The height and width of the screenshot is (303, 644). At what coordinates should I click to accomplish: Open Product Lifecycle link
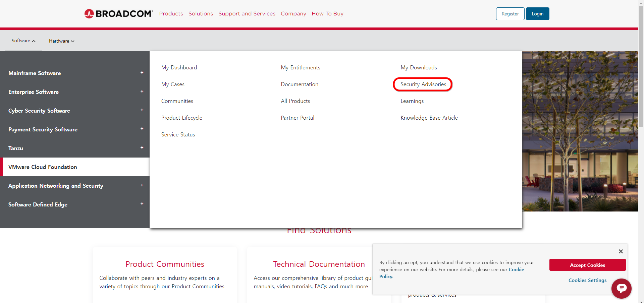(x=182, y=118)
